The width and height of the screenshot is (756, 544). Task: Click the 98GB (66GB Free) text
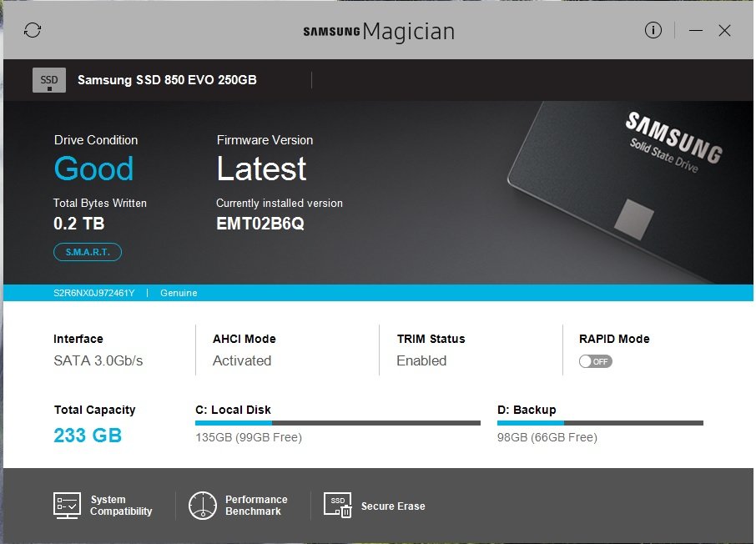click(x=547, y=437)
